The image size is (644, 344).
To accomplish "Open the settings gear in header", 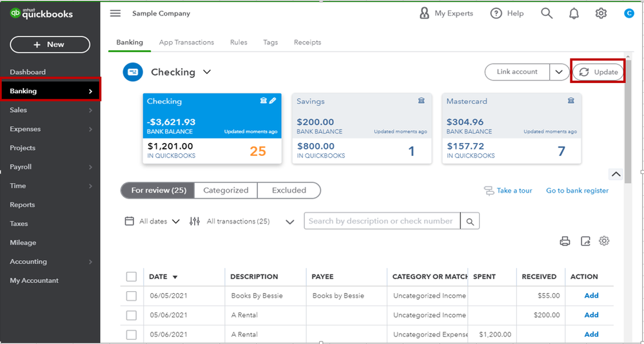I will click(601, 14).
